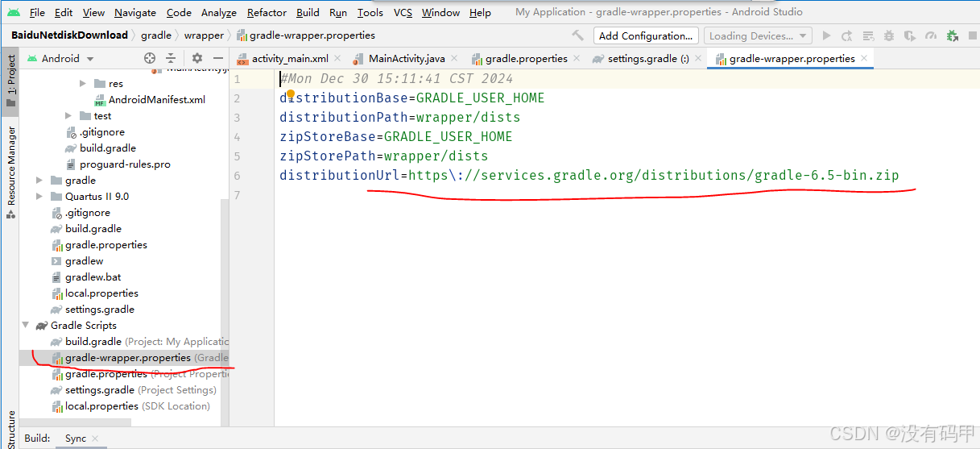980x449 pixels.
Task: Click Select Opened File target icon
Action: (x=149, y=58)
